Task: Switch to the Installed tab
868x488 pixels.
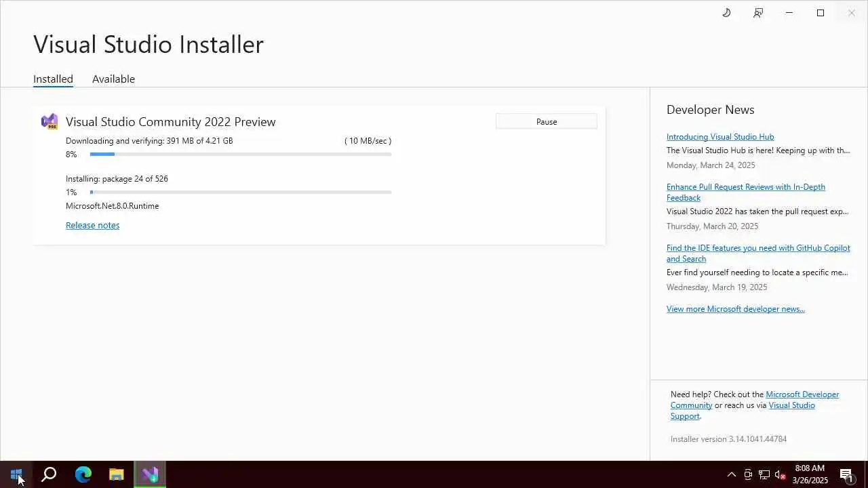Action: (x=53, y=79)
